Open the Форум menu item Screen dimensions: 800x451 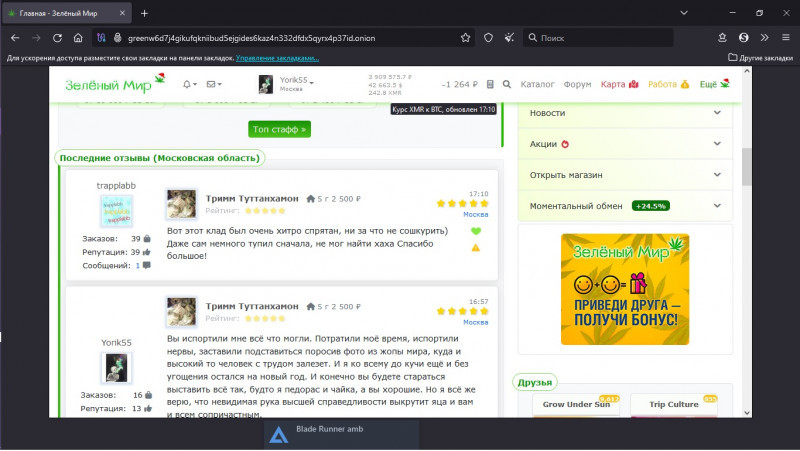[578, 85]
